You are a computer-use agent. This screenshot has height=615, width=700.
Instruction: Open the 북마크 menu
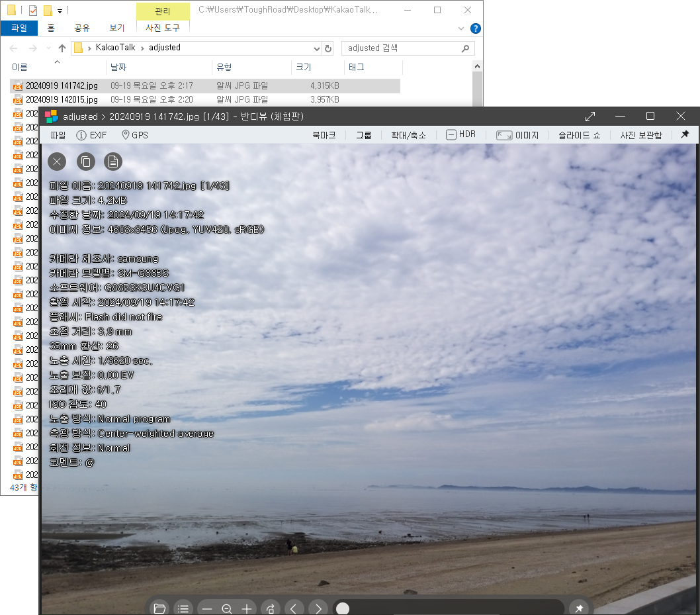(x=324, y=135)
